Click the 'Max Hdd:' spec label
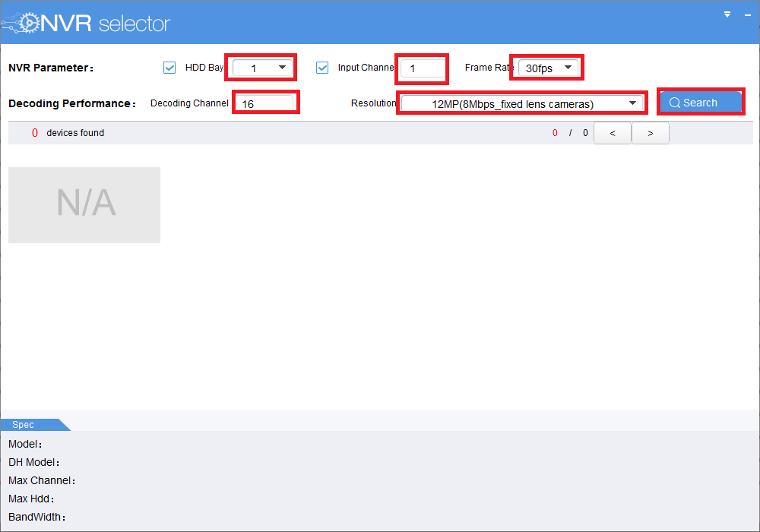The height and width of the screenshot is (532, 760). tap(31, 499)
